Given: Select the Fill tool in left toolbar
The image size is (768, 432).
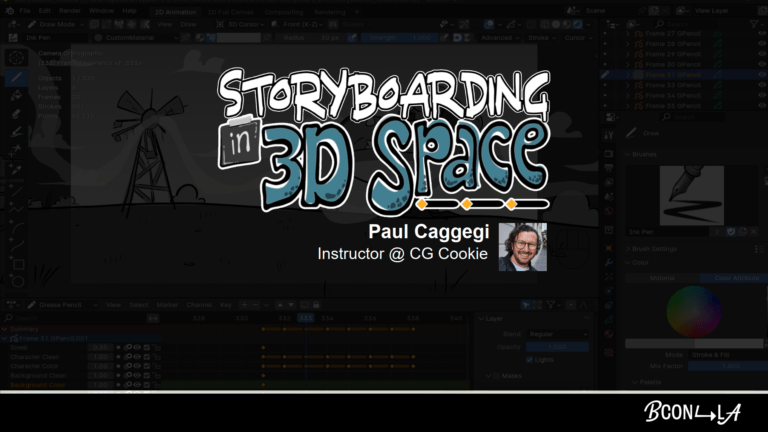Looking at the screenshot, I should 16,96.
